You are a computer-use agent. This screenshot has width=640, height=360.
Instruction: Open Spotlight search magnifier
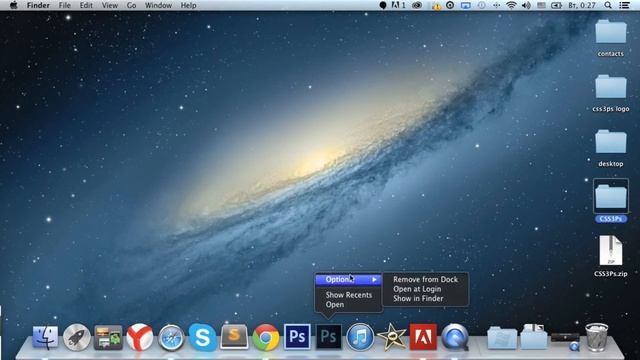tap(608, 5)
